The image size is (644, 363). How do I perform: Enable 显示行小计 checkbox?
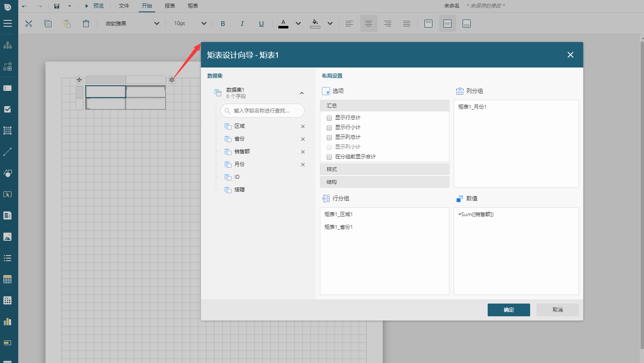click(x=329, y=128)
